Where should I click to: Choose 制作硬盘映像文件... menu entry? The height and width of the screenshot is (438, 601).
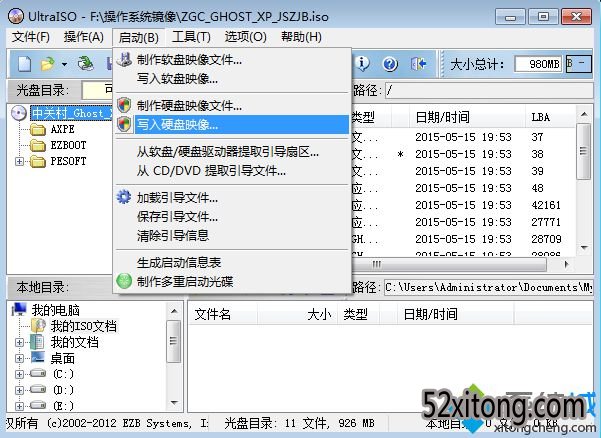coord(233,105)
